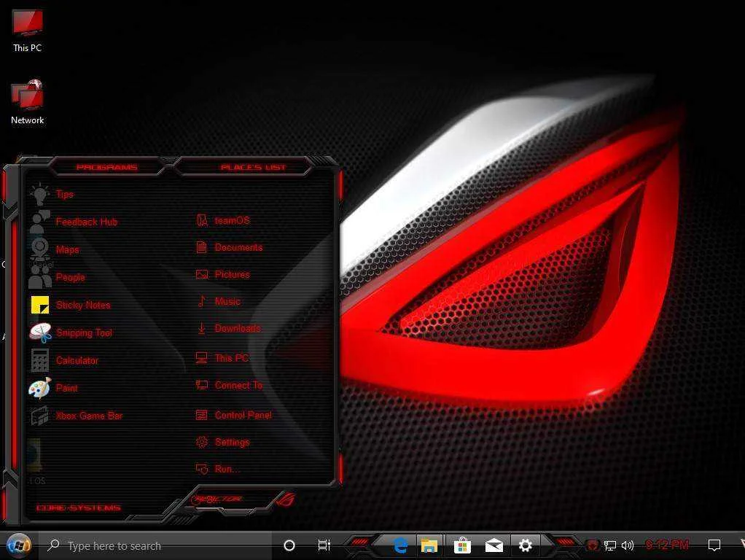745x560 pixels.
Task: Click the Control Panel icon
Action: [x=202, y=415]
